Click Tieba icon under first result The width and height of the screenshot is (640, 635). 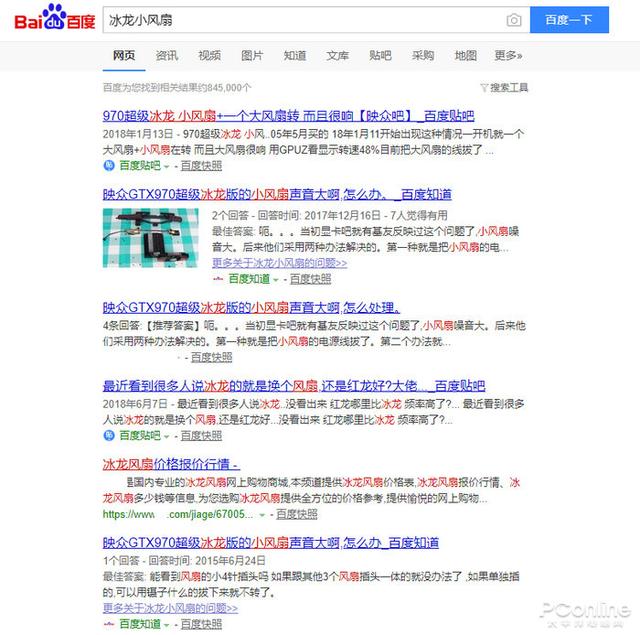coord(109,165)
